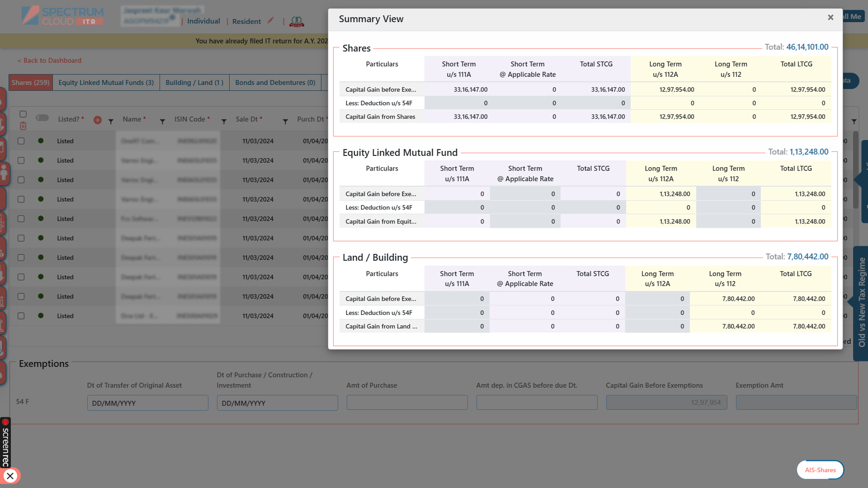Image resolution: width=868 pixels, height=488 pixels.
Task: Check the select-all checkbox in the table header
Action: pyautogui.click(x=23, y=114)
